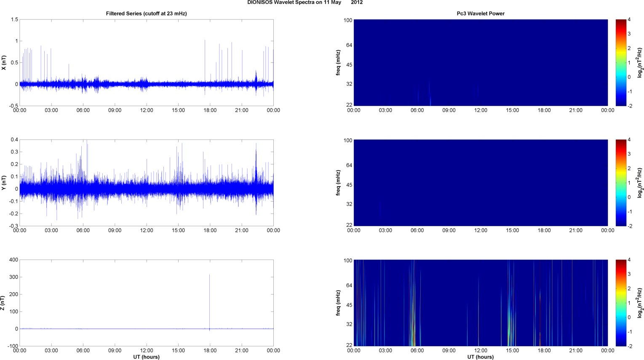
Task: Click the Pc3 Wavelet Power heading
Action: pos(481,13)
